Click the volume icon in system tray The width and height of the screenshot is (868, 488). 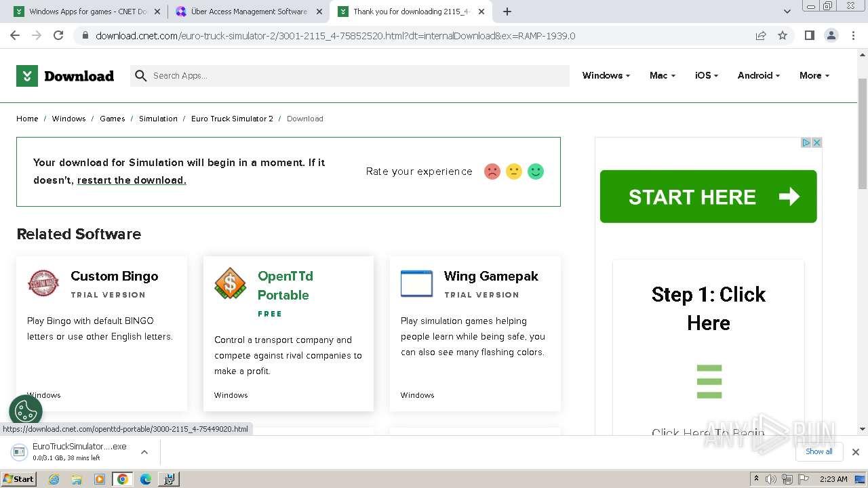771,479
